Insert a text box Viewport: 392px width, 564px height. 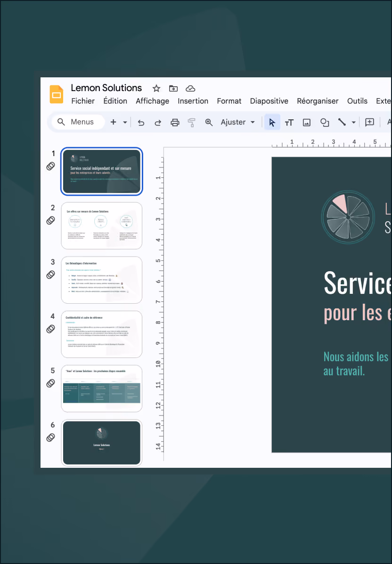tap(289, 122)
